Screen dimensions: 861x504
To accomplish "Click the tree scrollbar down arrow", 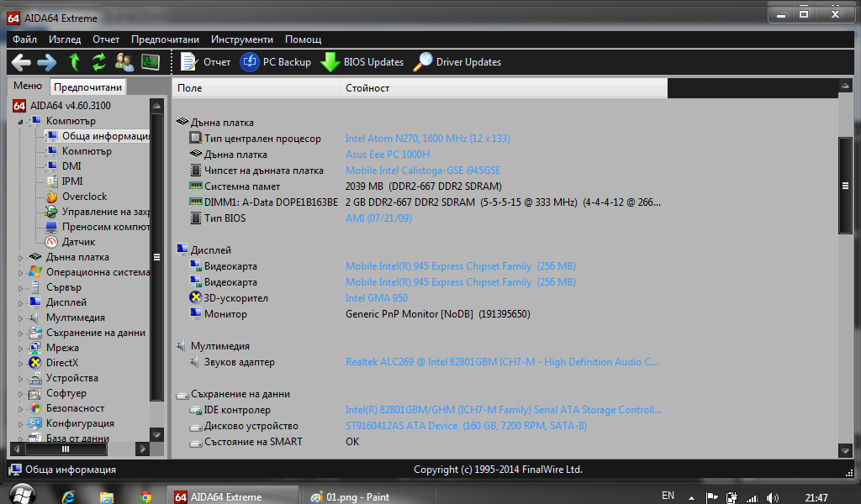I will pos(156,435).
